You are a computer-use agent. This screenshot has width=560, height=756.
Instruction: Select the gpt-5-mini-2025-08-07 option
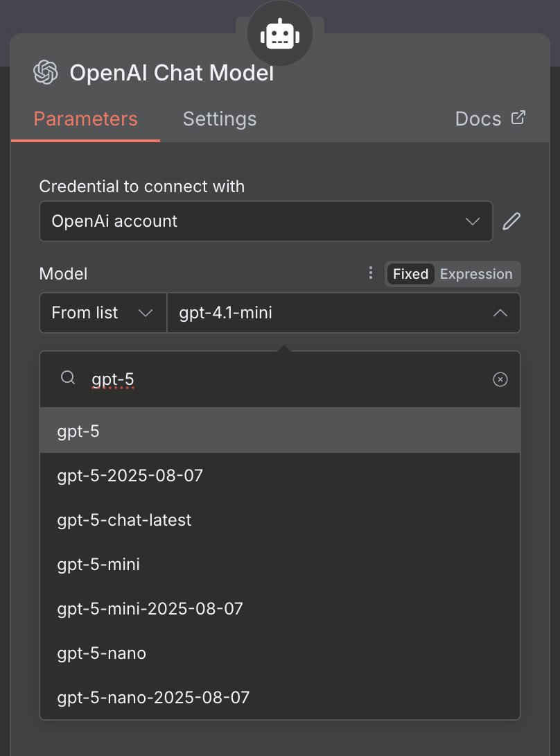tap(280, 608)
